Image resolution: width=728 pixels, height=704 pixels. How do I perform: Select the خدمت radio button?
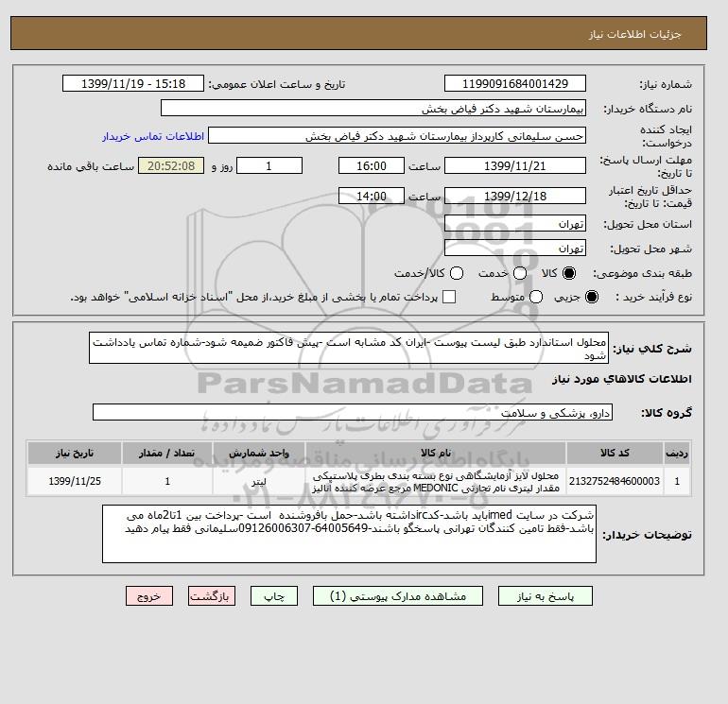[520, 273]
